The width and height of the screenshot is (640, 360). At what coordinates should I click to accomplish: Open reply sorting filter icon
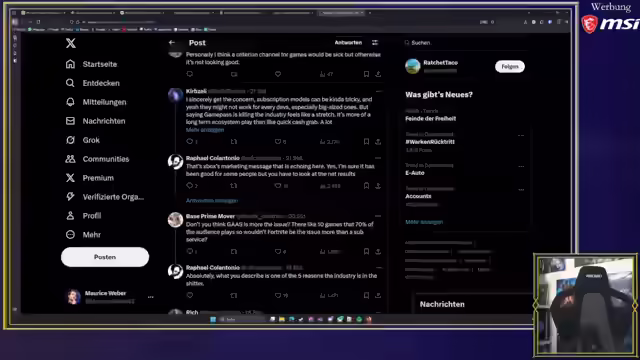pyautogui.click(x=375, y=42)
